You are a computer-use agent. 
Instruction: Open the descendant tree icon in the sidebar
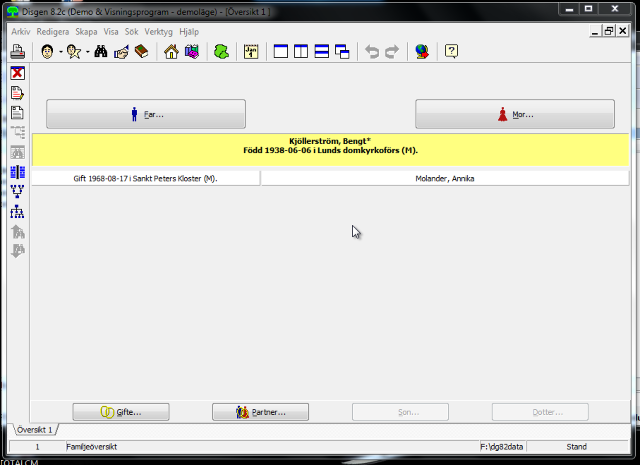pyautogui.click(x=17, y=212)
